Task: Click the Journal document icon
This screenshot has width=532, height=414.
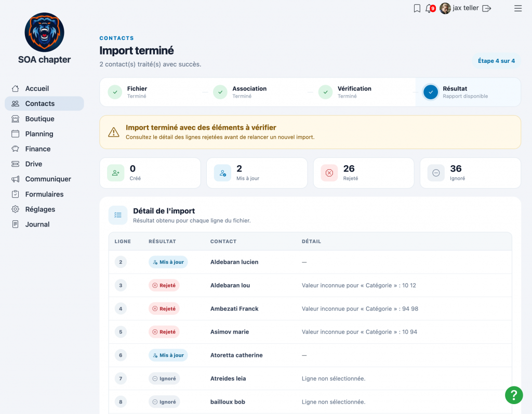Action: click(x=15, y=224)
